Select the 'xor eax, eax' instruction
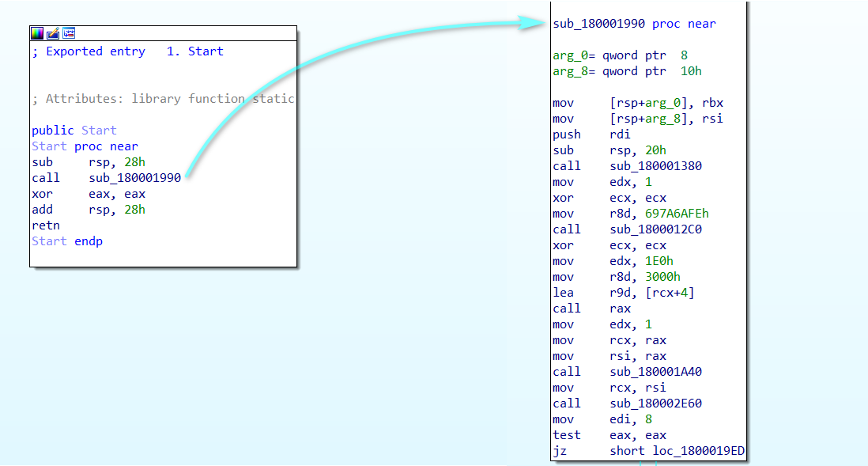Image resolution: width=868 pixels, height=466 pixels. point(89,194)
